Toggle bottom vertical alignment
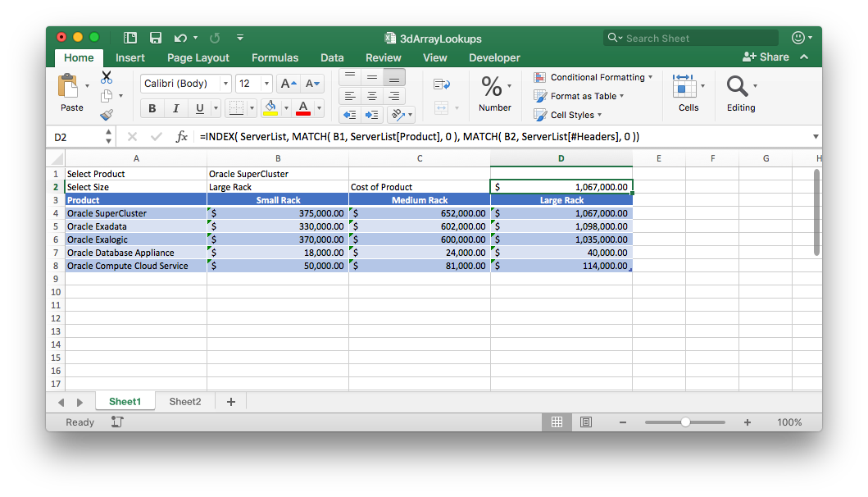 [394, 77]
